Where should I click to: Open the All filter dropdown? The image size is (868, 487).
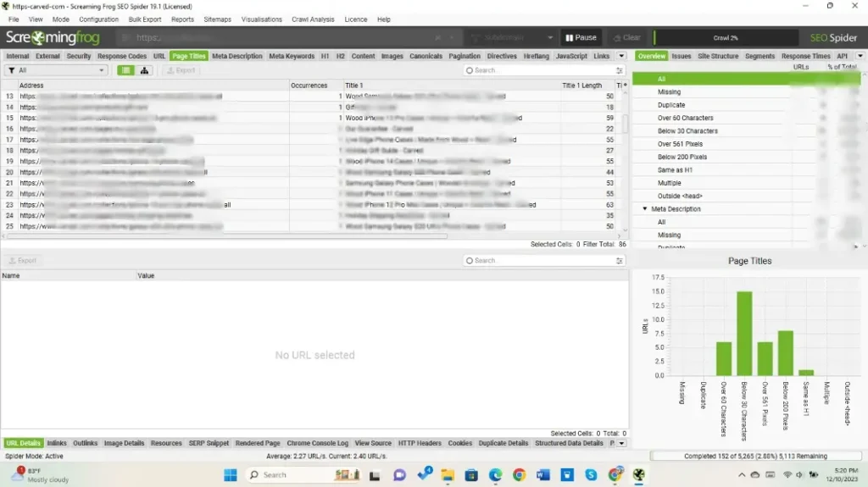click(56, 70)
